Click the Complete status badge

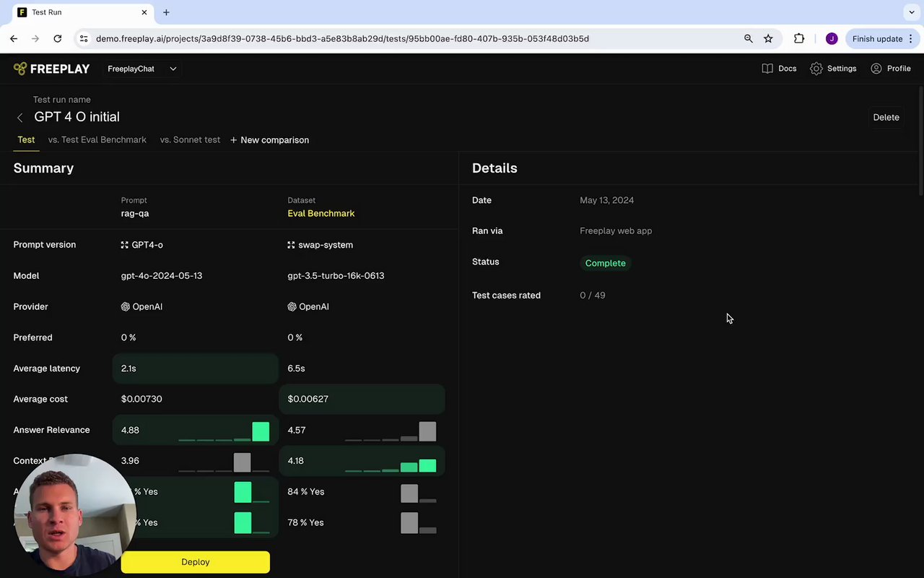tap(606, 264)
